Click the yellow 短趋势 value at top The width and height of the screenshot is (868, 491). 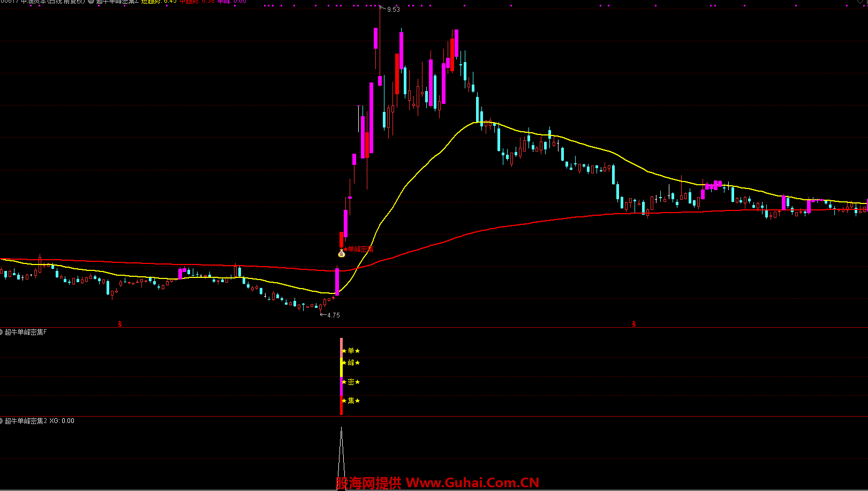pos(158,2)
